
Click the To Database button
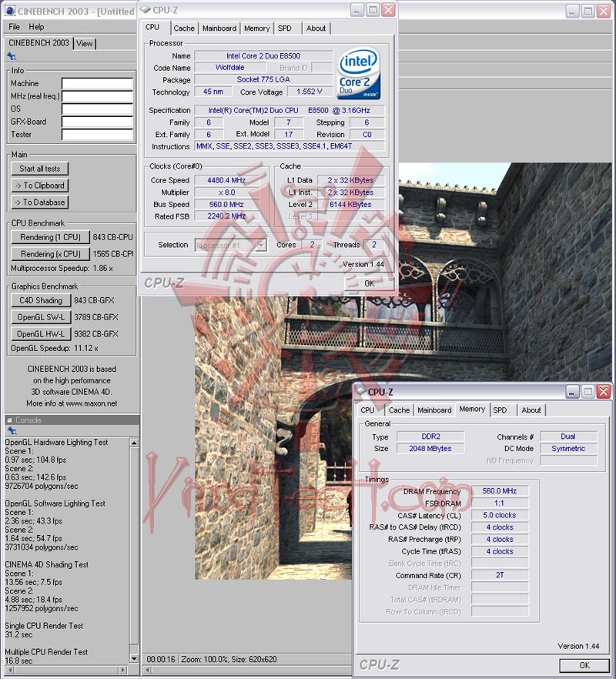(39, 202)
